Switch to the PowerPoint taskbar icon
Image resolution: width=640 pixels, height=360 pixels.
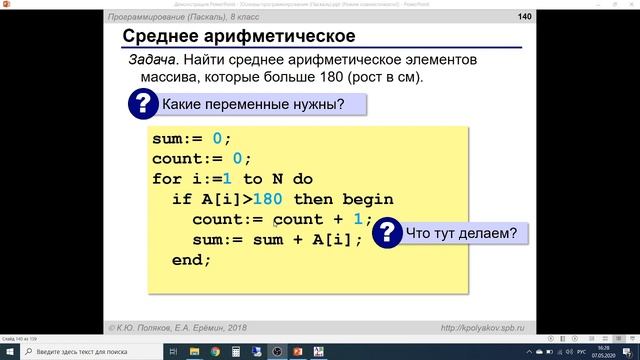pos(298,351)
